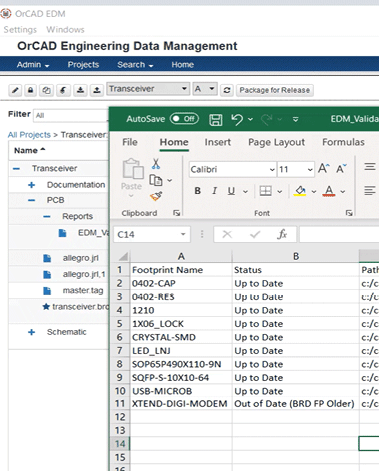Screen dimensions: 379x471
Task: Open the Projects menu item
Action: pyautogui.click(x=83, y=65)
